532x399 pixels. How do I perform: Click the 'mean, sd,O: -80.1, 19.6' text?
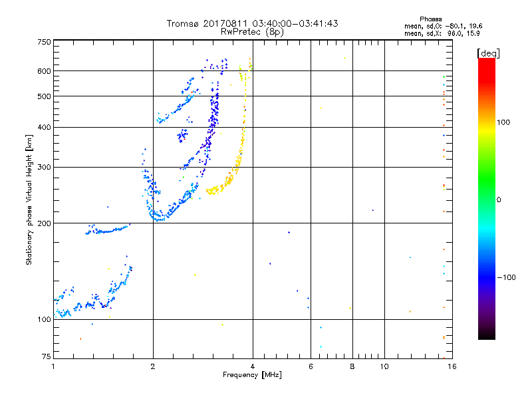coord(443,26)
